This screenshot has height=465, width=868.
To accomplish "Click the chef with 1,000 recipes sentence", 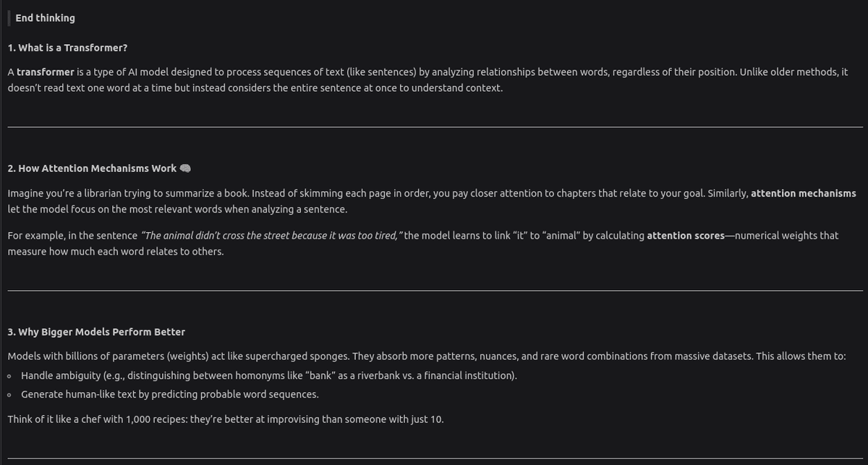I will click(x=225, y=419).
